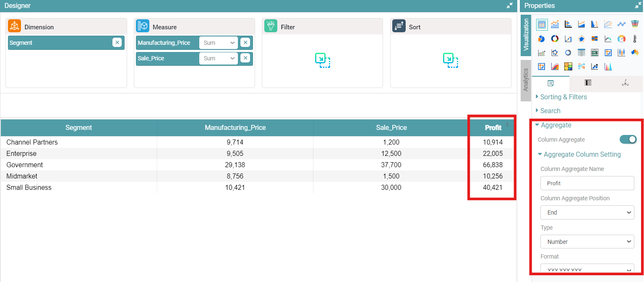Pick the map chart visualization

[635, 53]
